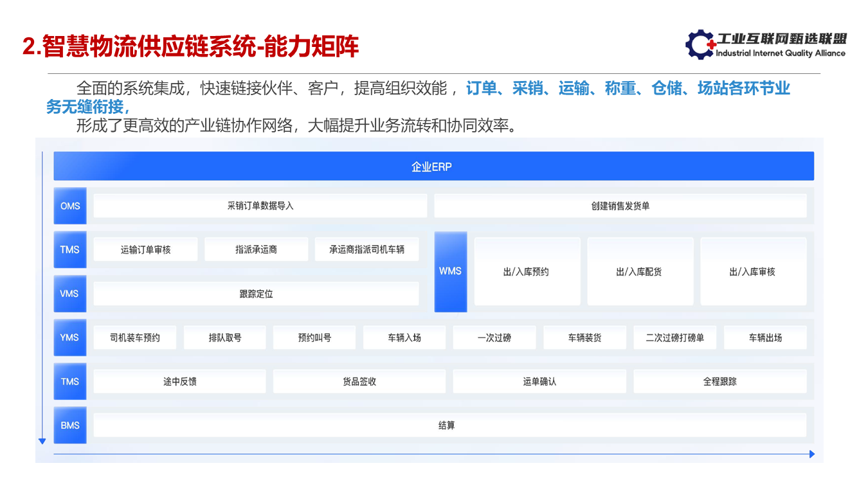Viewport: 868px width, 488px height.
Task: Click the 全程跟踪 box
Action: (720, 381)
